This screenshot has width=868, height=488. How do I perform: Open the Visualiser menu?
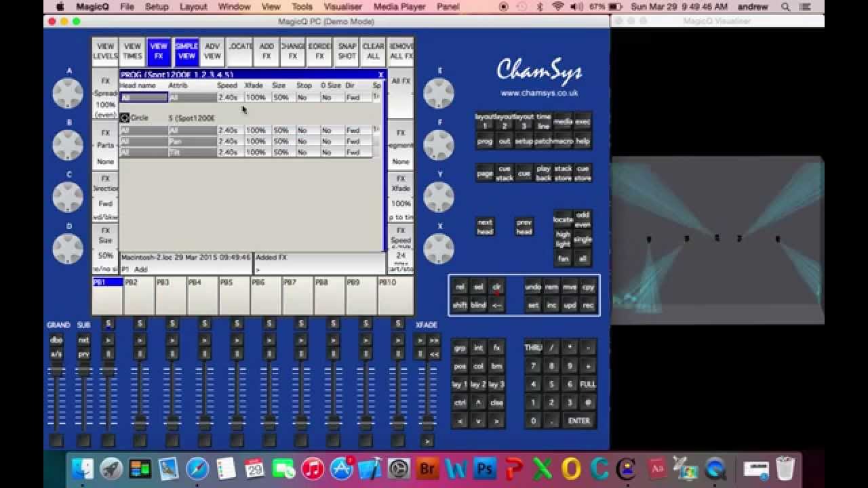click(342, 7)
